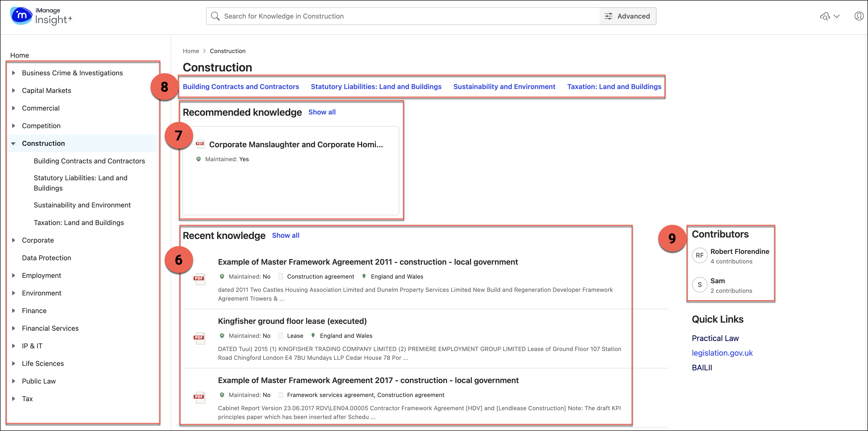Go to Home in the breadcrumb
Image resolution: width=868 pixels, height=431 pixels.
click(191, 51)
